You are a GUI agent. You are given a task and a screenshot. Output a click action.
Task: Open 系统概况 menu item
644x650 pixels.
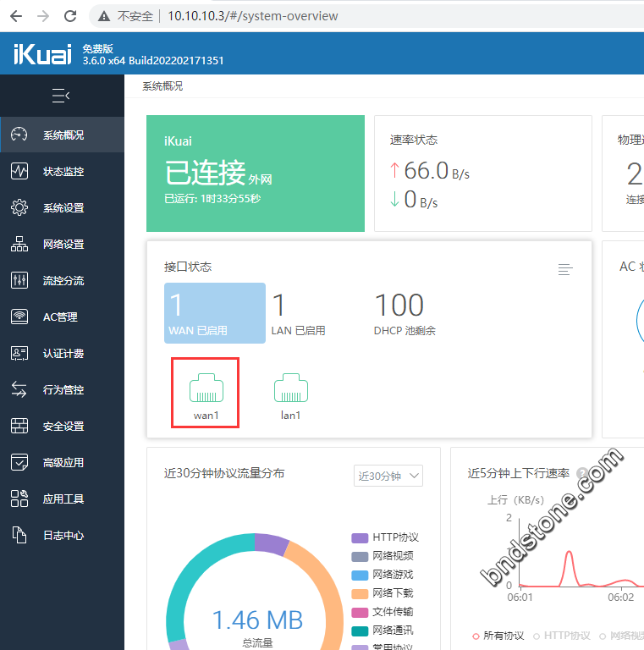tap(62, 135)
